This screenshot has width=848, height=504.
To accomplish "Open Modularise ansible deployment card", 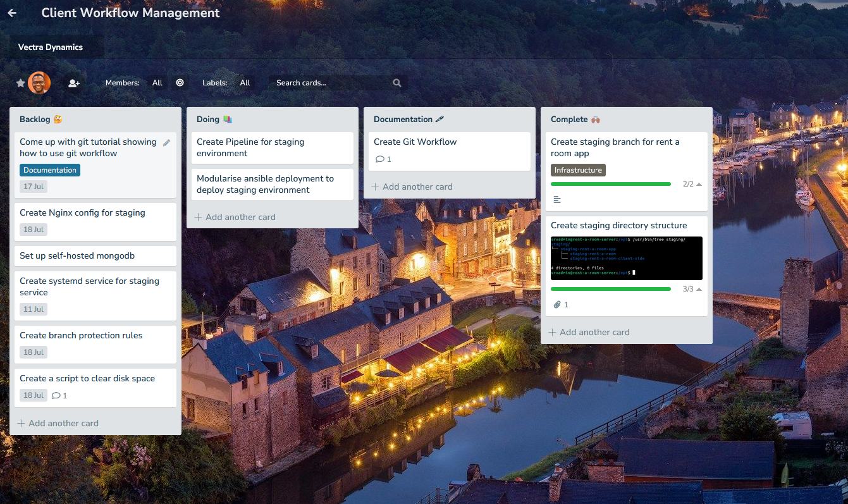I will pyautogui.click(x=273, y=185).
